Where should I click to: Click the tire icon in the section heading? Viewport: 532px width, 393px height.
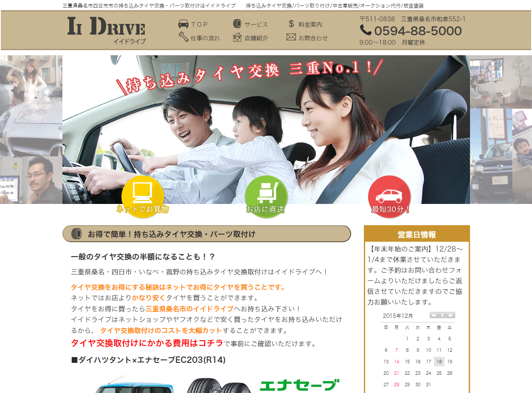pos(76,234)
